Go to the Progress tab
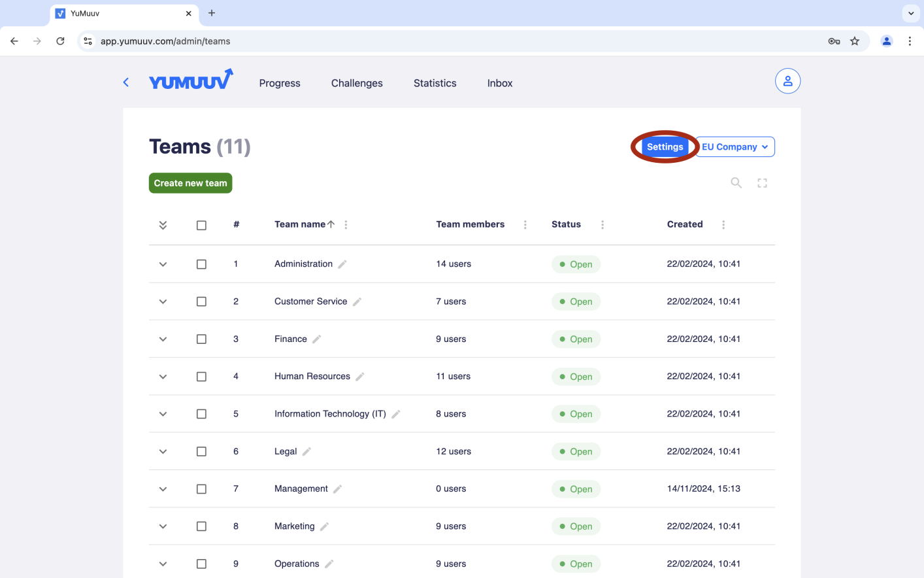This screenshot has height=578, width=924. [280, 83]
